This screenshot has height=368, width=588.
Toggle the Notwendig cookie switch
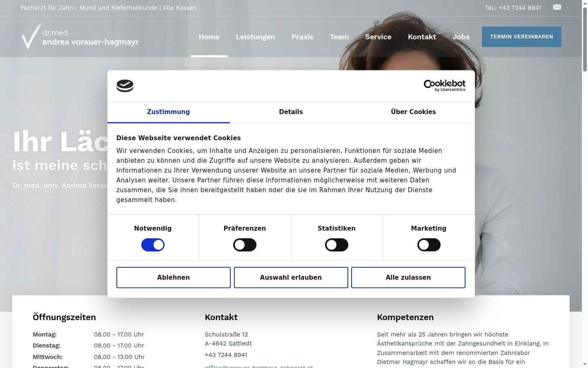click(x=153, y=245)
